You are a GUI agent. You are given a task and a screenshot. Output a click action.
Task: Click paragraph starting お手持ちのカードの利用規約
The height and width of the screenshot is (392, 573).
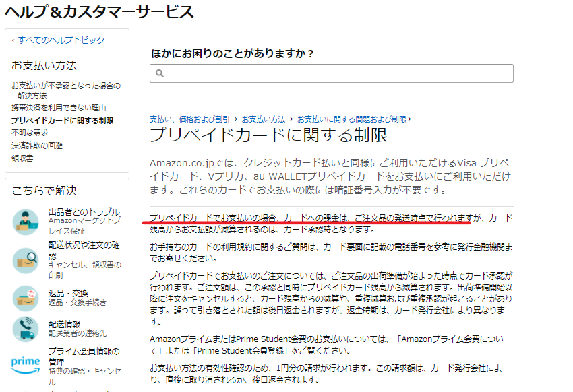pos(331,253)
